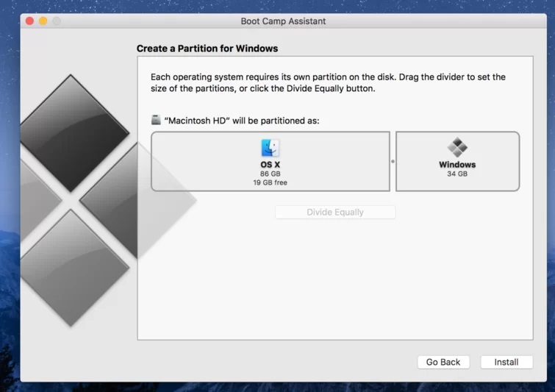Click the "Create a Partition for Windows" heading
Image resolution: width=555 pixels, height=392 pixels.
coord(207,49)
